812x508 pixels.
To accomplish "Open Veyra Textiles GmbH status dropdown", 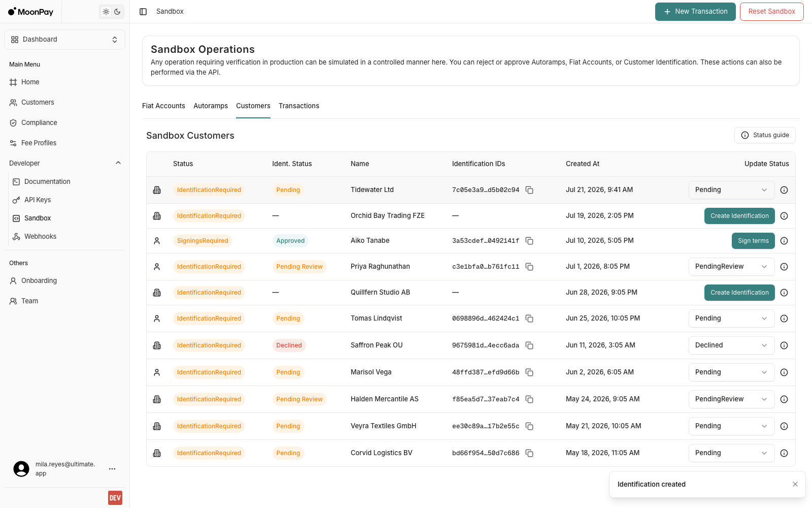I will coord(731,426).
